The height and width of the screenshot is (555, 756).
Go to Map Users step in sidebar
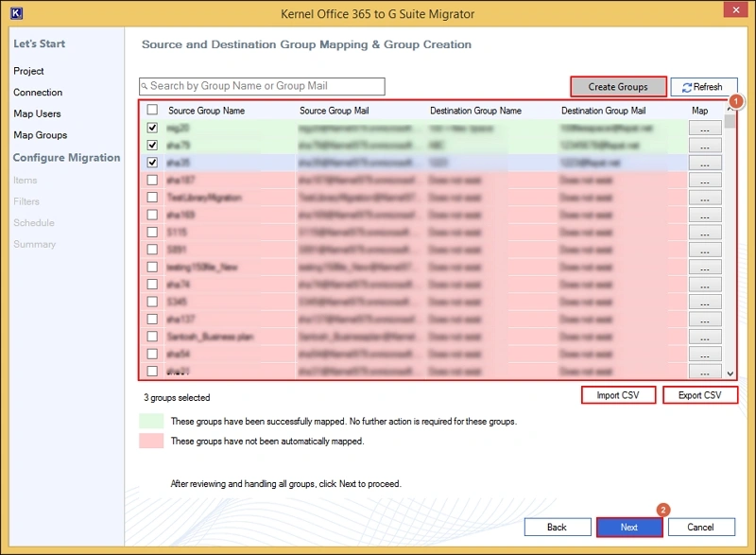[x=39, y=114]
